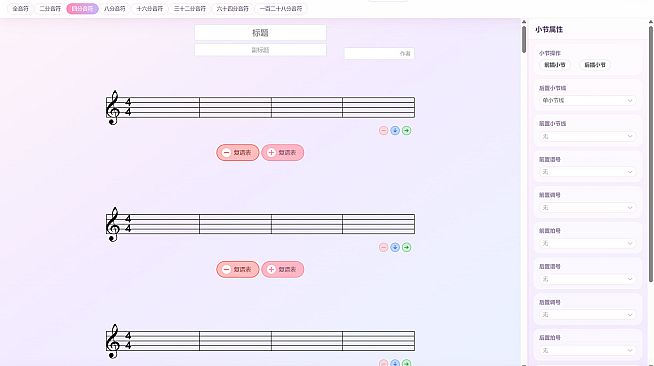Click the 小节属性 panel scrollbar thumb
Image resolution: width=654 pixels, height=366 pixels.
[651, 154]
